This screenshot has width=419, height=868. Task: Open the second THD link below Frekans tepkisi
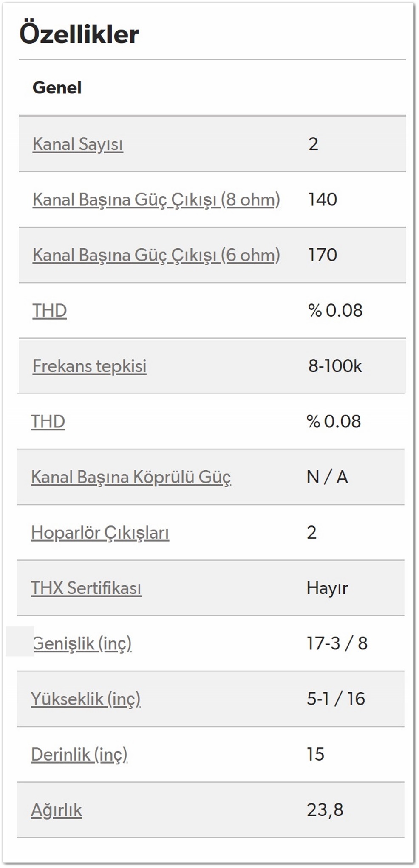click(x=48, y=421)
